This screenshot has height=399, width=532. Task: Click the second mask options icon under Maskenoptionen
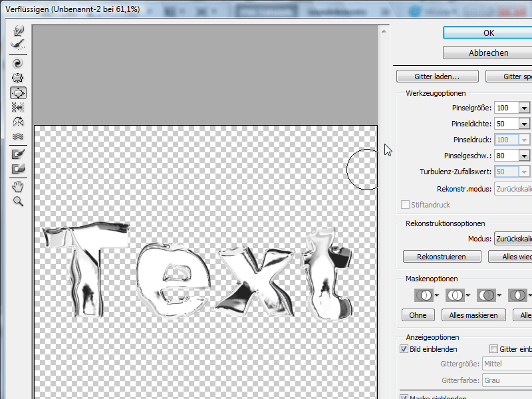[x=455, y=295]
